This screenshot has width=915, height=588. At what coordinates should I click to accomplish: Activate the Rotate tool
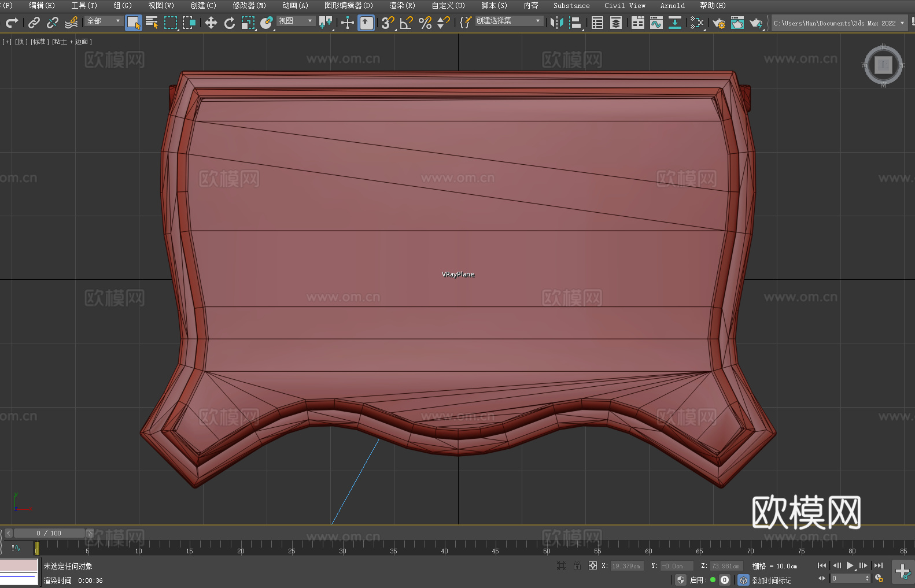pyautogui.click(x=230, y=23)
